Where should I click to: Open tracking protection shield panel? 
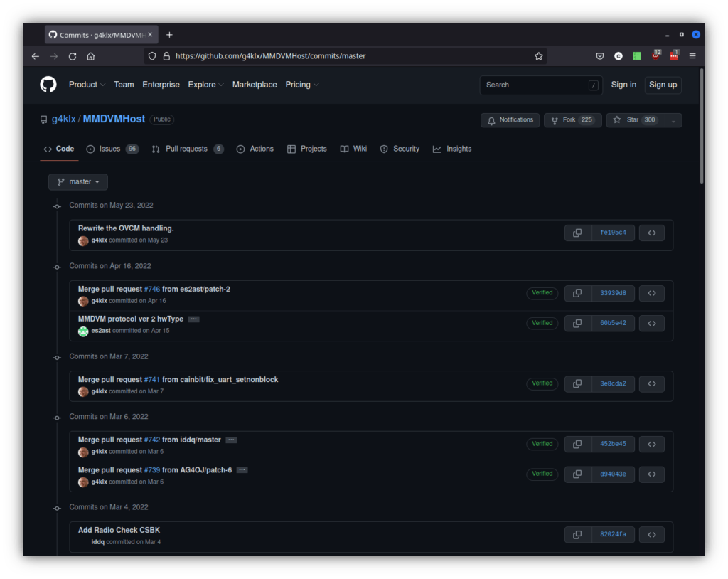pyautogui.click(x=152, y=56)
